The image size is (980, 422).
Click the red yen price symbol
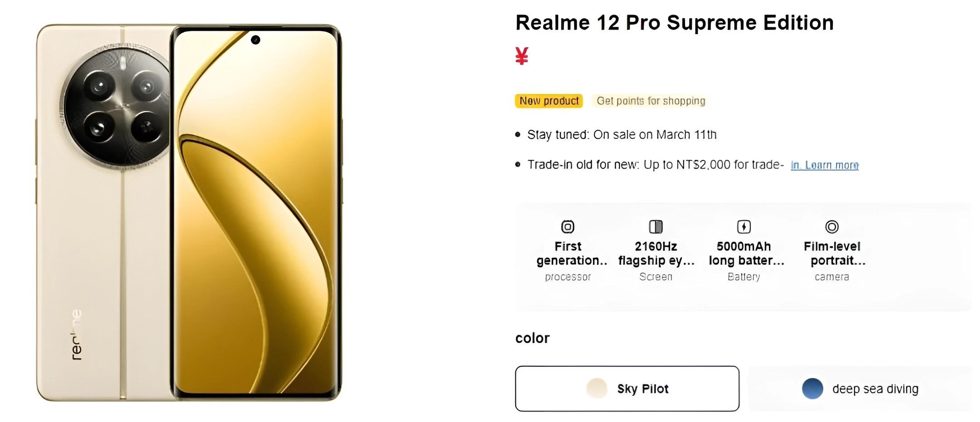[x=522, y=56]
